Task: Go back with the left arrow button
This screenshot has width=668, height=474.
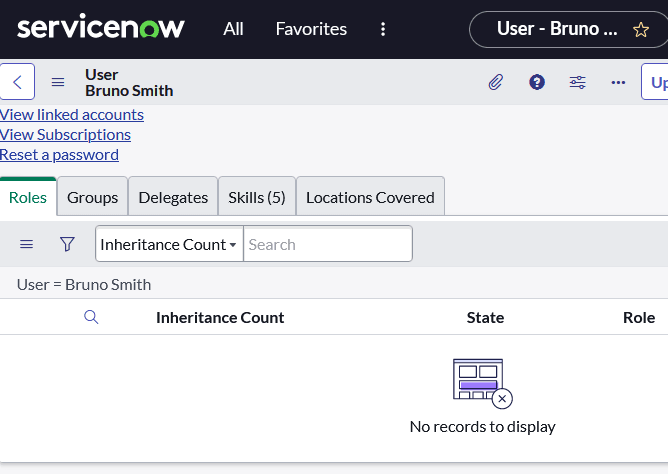Action: click(x=17, y=82)
